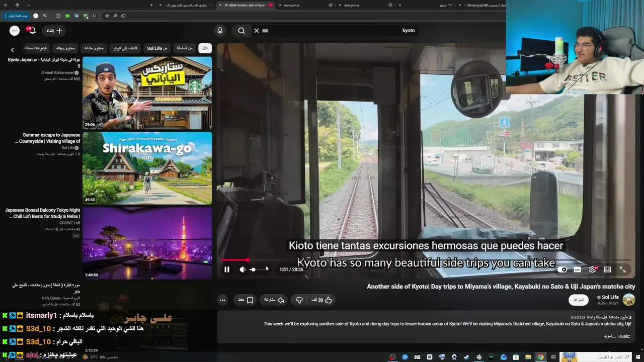
Task: Open the Starbucks Kyoto video thumbnail
Action: point(147,93)
